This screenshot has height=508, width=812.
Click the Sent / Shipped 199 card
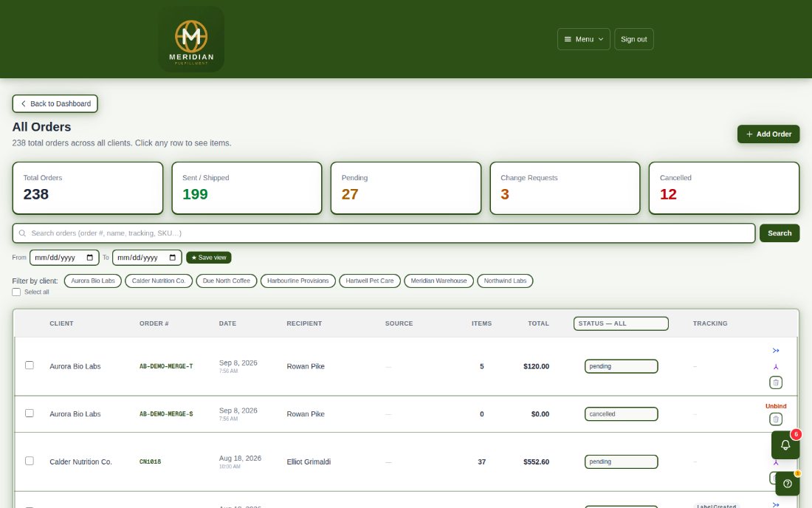point(247,188)
